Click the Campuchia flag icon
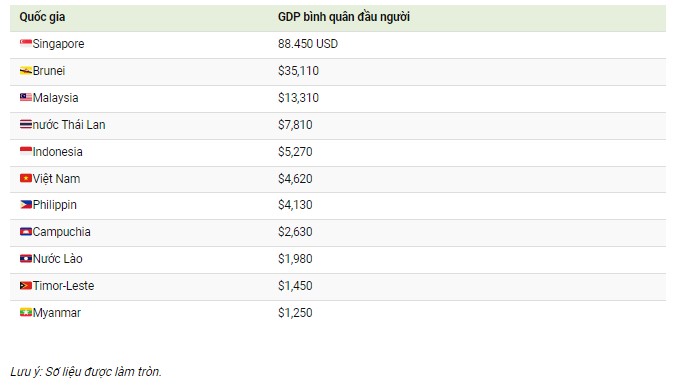 point(26,231)
